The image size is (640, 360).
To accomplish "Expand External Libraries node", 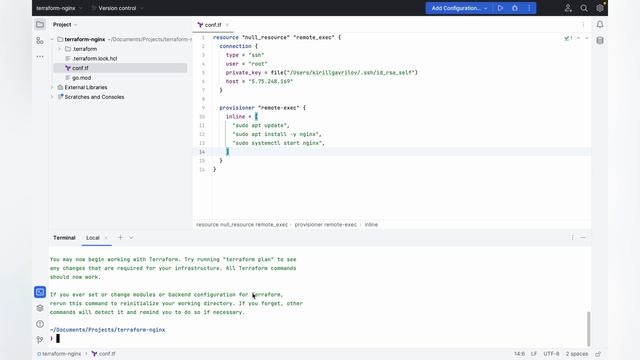I will pos(52,87).
